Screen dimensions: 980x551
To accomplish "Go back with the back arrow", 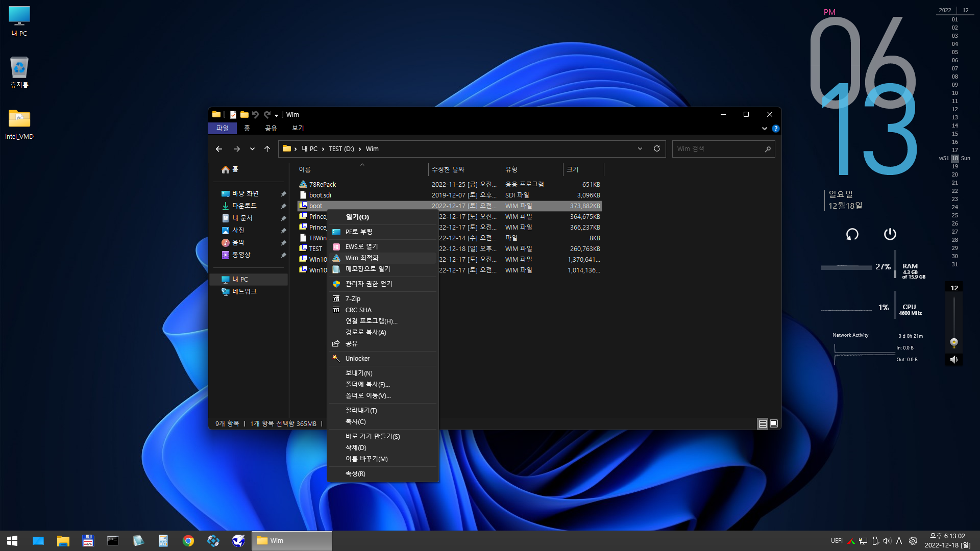I will click(219, 149).
